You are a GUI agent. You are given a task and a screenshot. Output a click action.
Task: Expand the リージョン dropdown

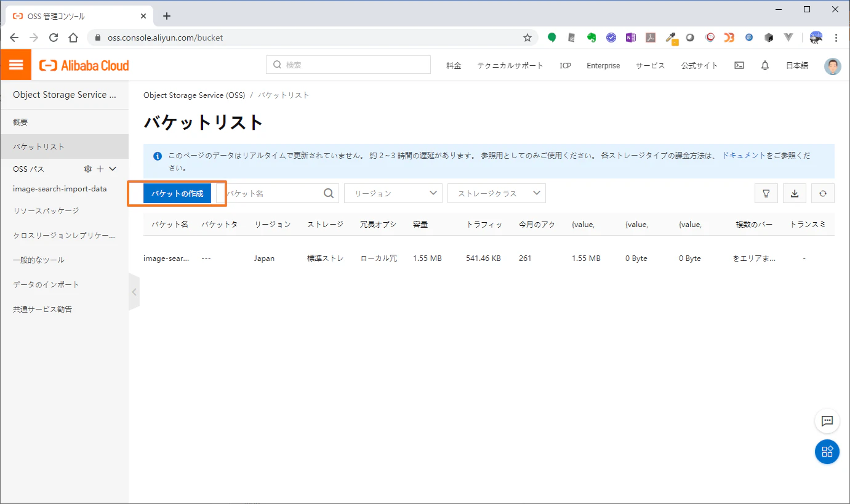click(x=393, y=193)
